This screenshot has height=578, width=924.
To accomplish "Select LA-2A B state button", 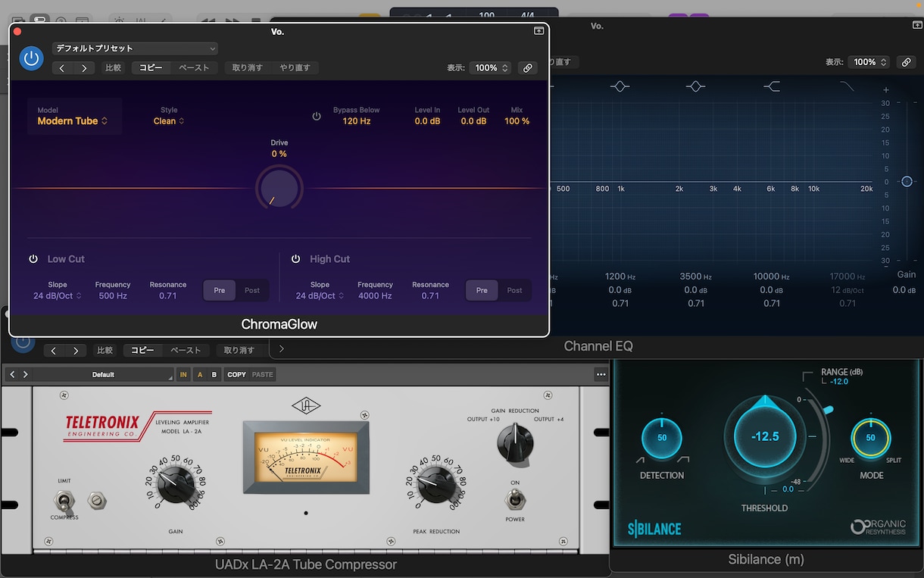I will (214, 374).
